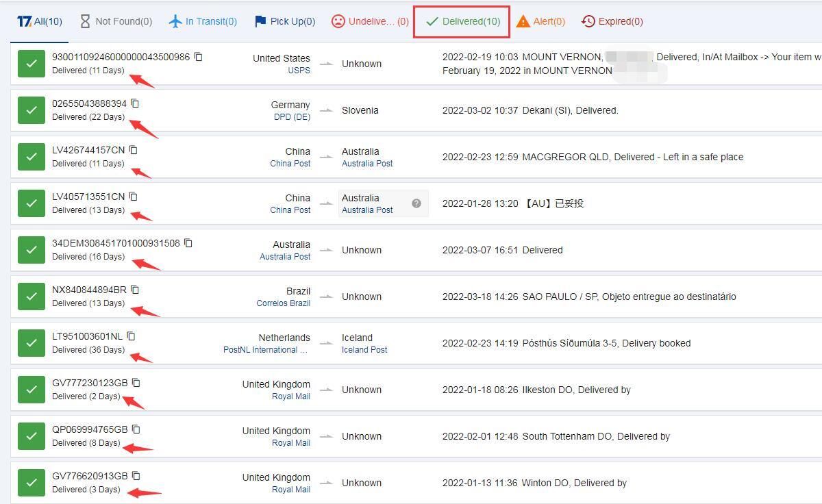Viewport: 822px width, 504px height.
Task: Select the Alert(0) tab
Action: (x=540, y=21)
